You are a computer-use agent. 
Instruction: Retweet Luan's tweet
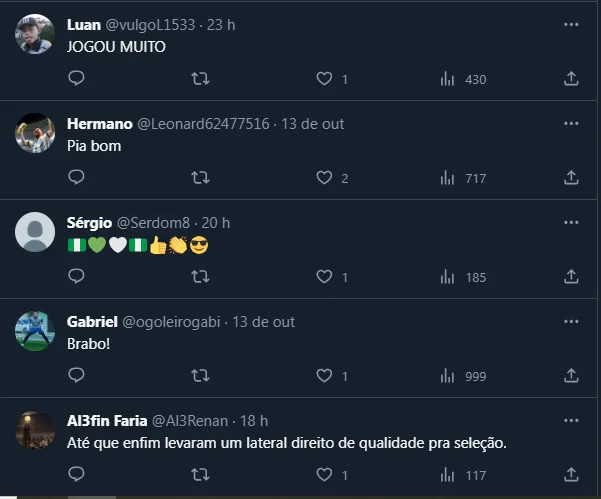pyautogui.click(x=200, y=78)
